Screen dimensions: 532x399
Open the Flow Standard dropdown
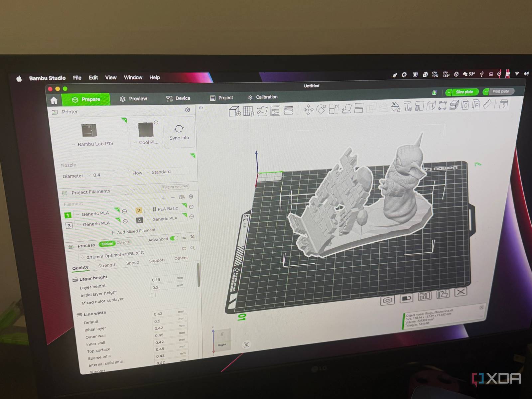point(167,172)
